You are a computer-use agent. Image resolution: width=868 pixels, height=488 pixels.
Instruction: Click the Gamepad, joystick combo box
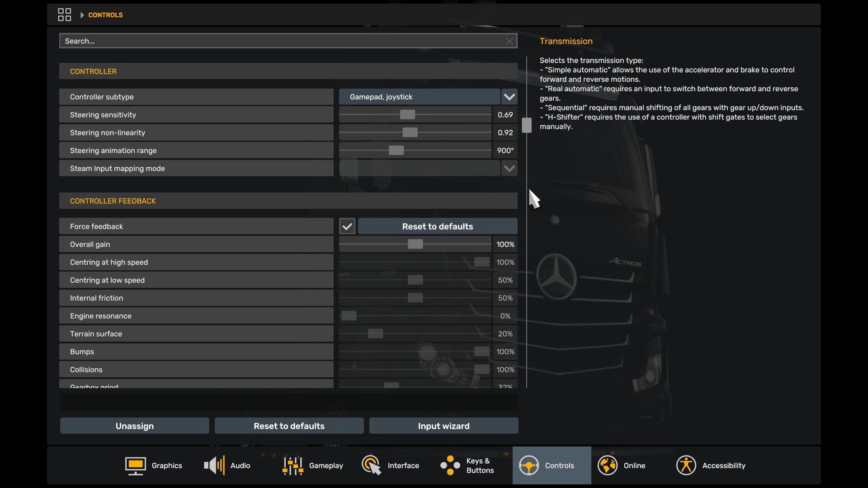[419, 97]
